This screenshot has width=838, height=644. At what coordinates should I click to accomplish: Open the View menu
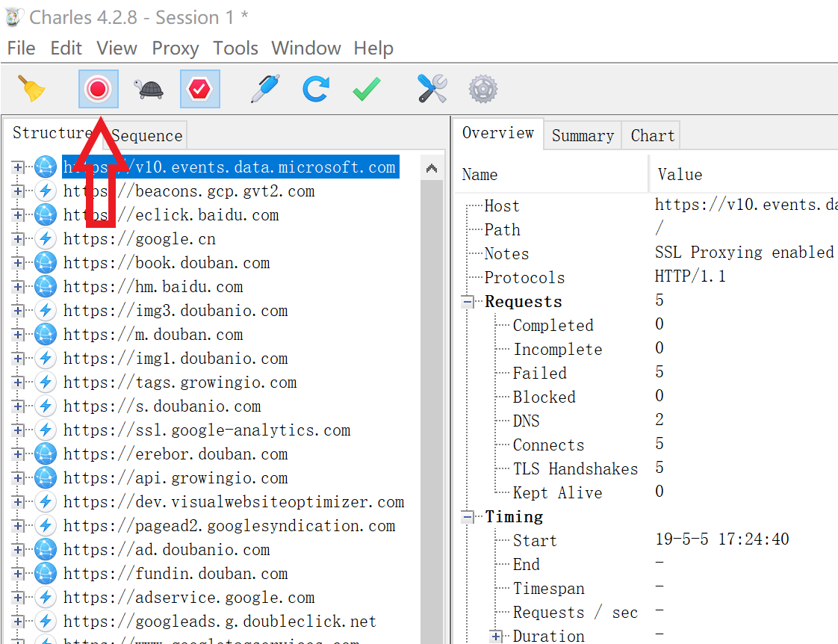[x=117, y=48]
